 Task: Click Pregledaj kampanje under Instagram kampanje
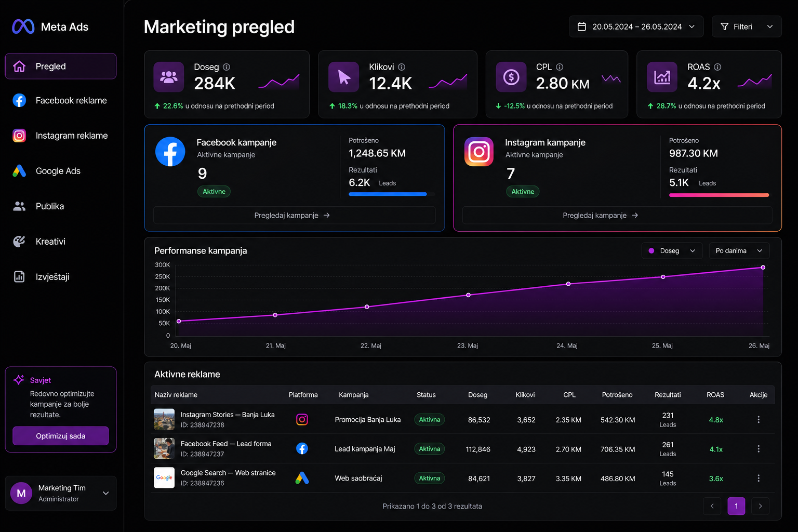coord(617,215)
